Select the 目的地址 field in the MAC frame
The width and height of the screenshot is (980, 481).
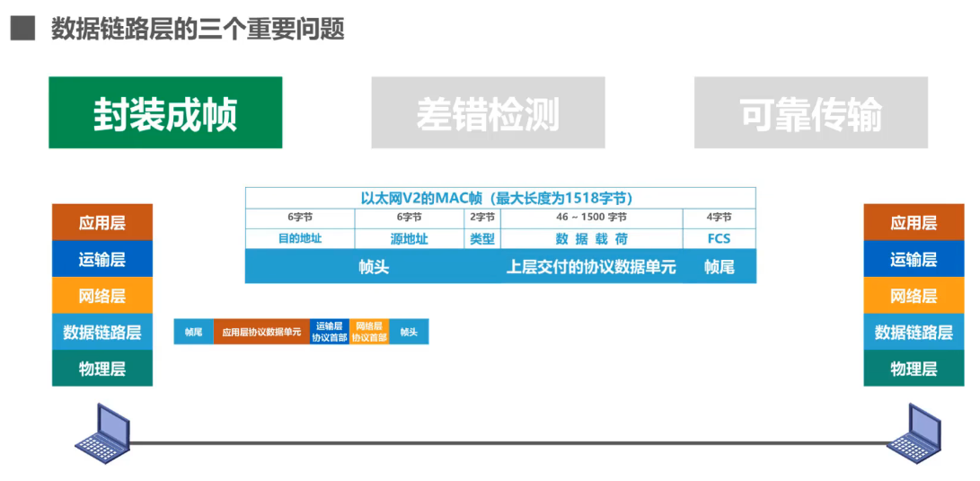point(300,239)
